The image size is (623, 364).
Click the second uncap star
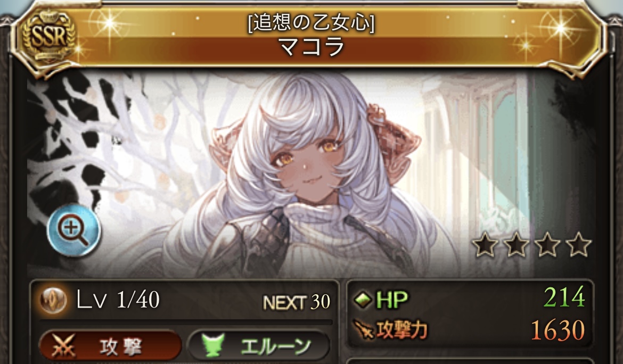pyautogui.click(x=516, y=244)
